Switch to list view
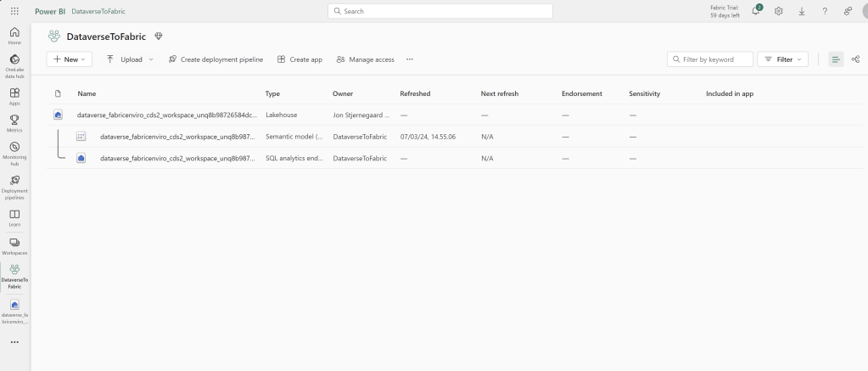Viewport: 868px width, 371px height. pyautogui.click(x=836, y=59)
